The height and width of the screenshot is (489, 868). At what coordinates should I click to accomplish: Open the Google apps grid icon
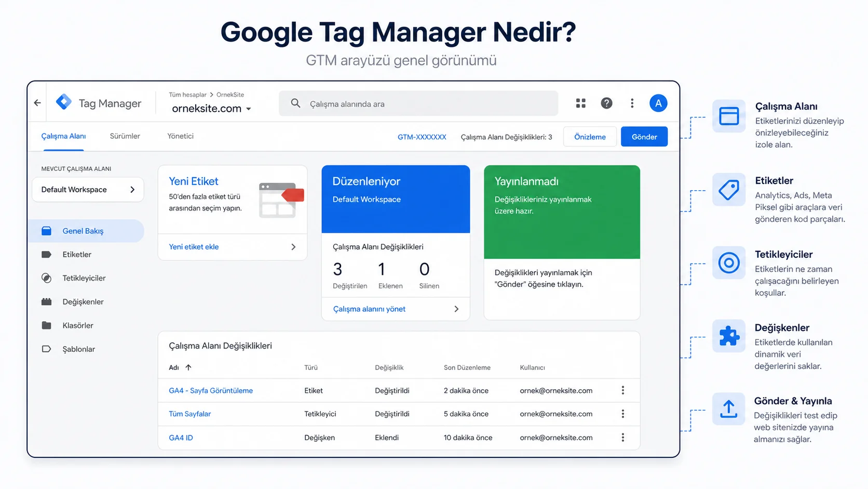coord(580,103)
